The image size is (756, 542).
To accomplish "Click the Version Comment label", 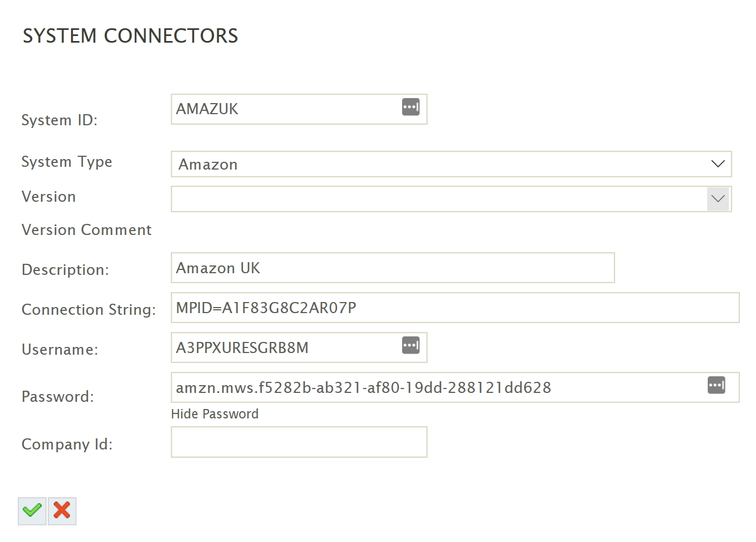I will click(x=87, y=229).
